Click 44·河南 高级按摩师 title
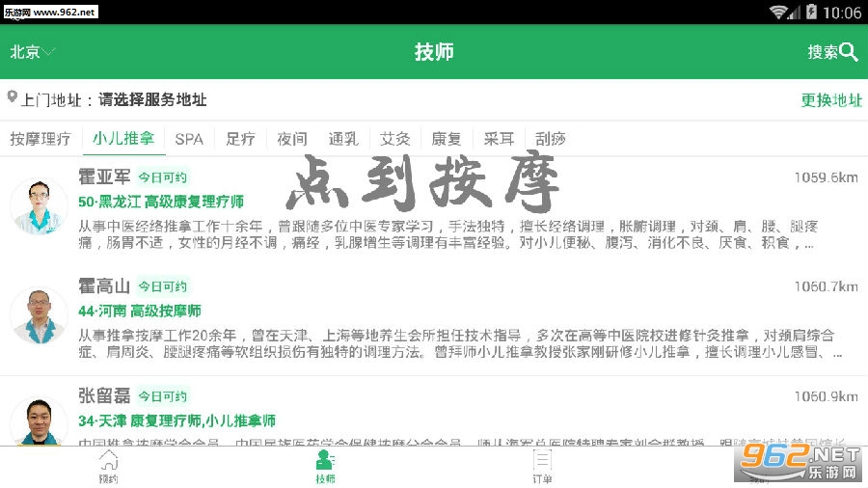This screenshot has height=488, width=868. 140,311
